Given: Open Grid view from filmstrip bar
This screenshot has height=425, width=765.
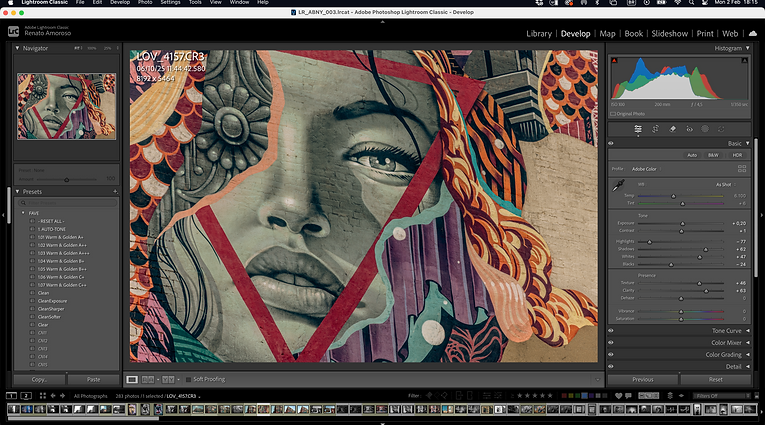Looking at the screenshot, I should click(42, 396).
